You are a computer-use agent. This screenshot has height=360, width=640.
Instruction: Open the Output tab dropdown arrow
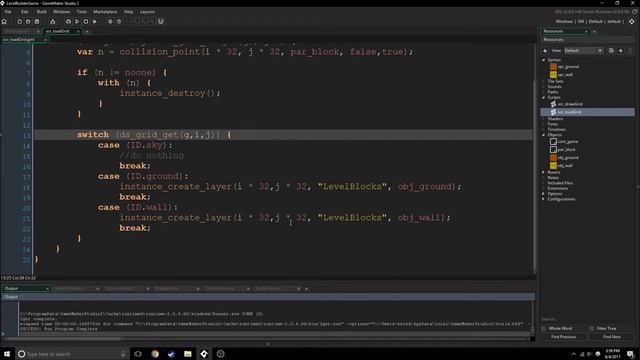(x=47, y=289)
